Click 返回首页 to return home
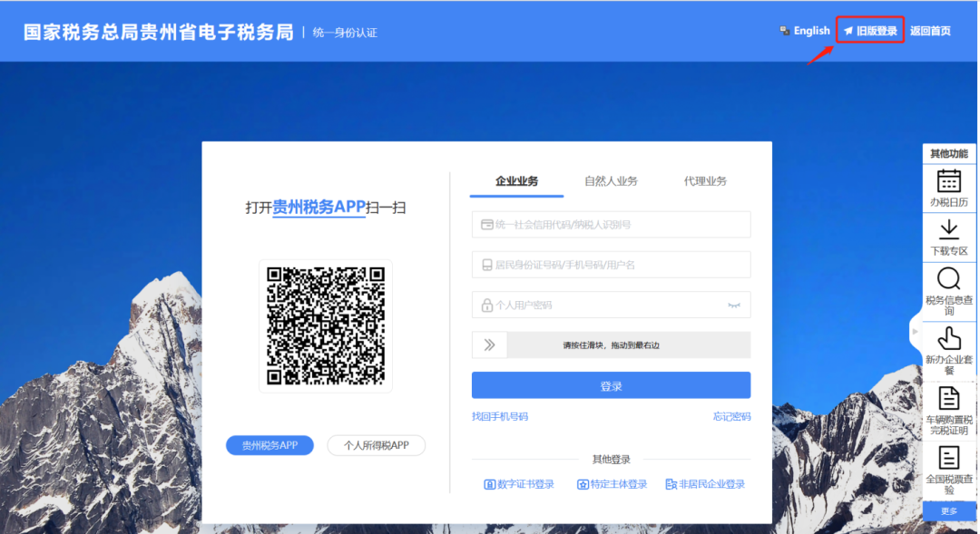This screenshot has height=534, width=980. pyautogui.click(x=930, y=31)
